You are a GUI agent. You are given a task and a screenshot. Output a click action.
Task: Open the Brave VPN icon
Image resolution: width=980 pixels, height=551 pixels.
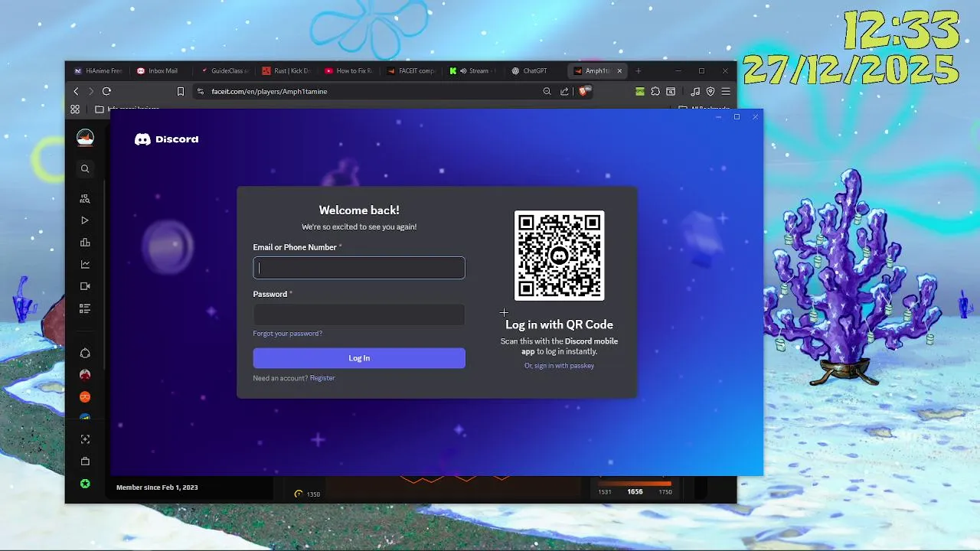click(710, 91)
